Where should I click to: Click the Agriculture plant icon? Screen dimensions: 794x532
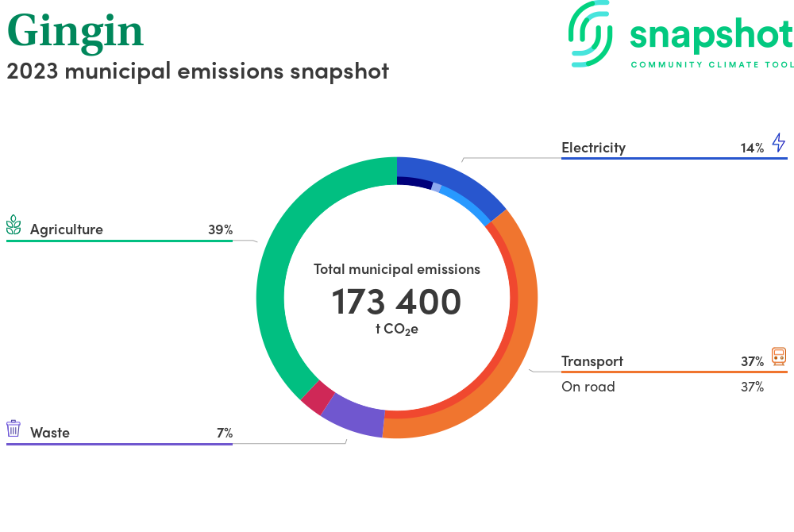[13, 226]
